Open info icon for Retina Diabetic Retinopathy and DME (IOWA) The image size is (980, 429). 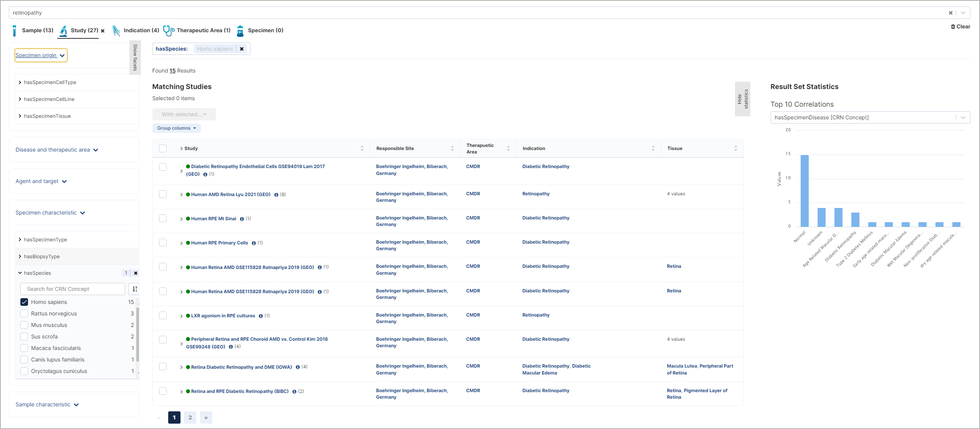click(298, 367)
